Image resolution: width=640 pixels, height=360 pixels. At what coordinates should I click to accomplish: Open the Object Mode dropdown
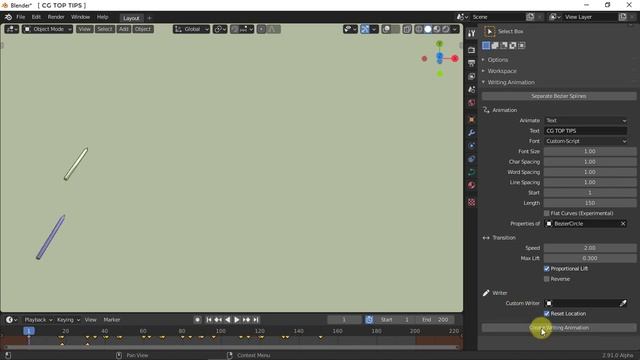(47, 29)
